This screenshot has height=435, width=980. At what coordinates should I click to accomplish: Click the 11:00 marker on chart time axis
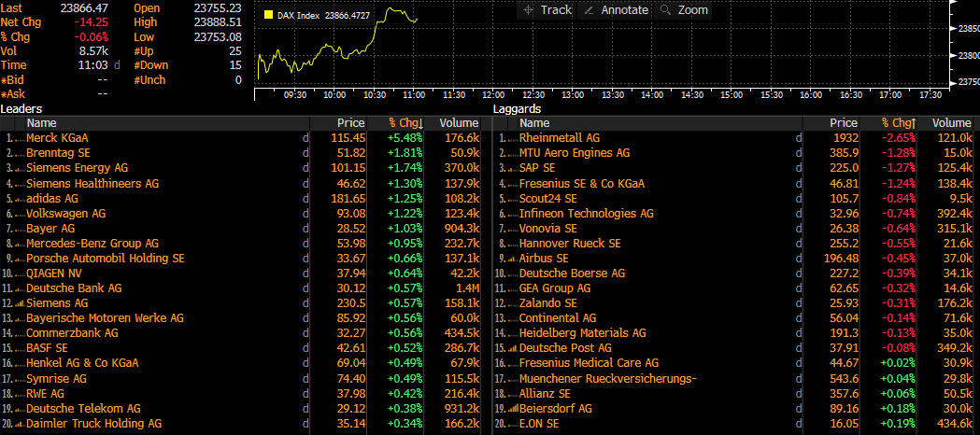pyautogui.click(x=413, y=95)
